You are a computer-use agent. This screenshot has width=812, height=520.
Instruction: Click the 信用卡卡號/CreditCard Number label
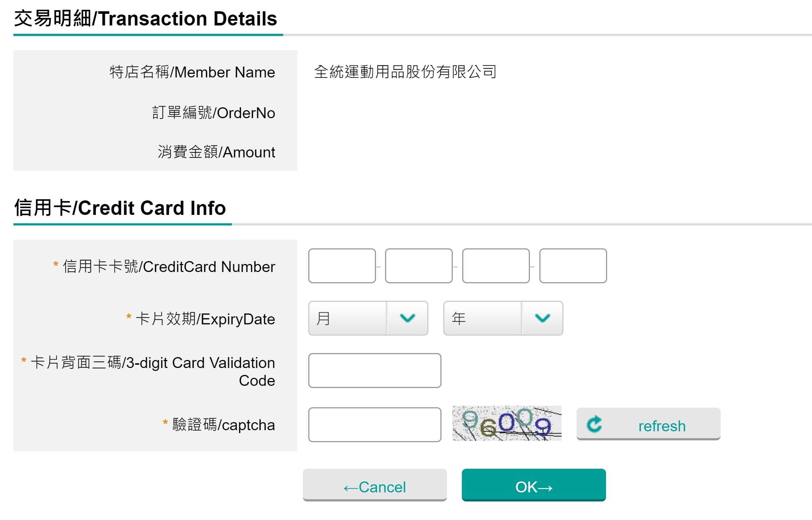(x=169, y=267)
